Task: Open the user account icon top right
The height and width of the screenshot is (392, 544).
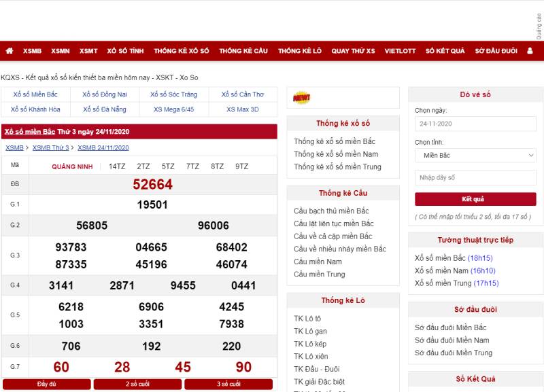Action: 529,50
